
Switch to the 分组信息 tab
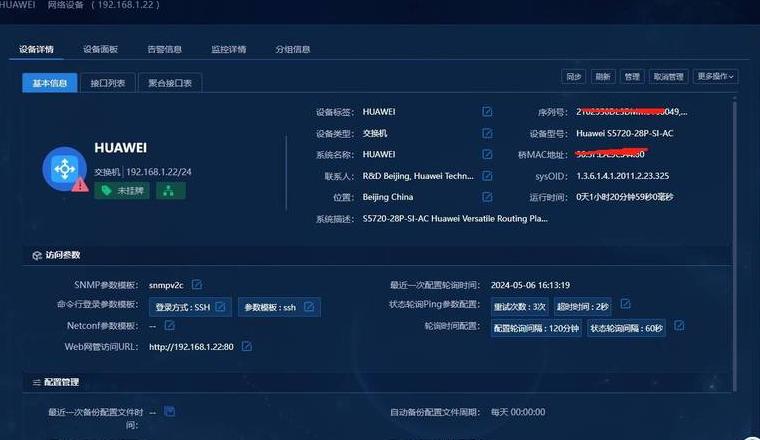pos(293,49)
